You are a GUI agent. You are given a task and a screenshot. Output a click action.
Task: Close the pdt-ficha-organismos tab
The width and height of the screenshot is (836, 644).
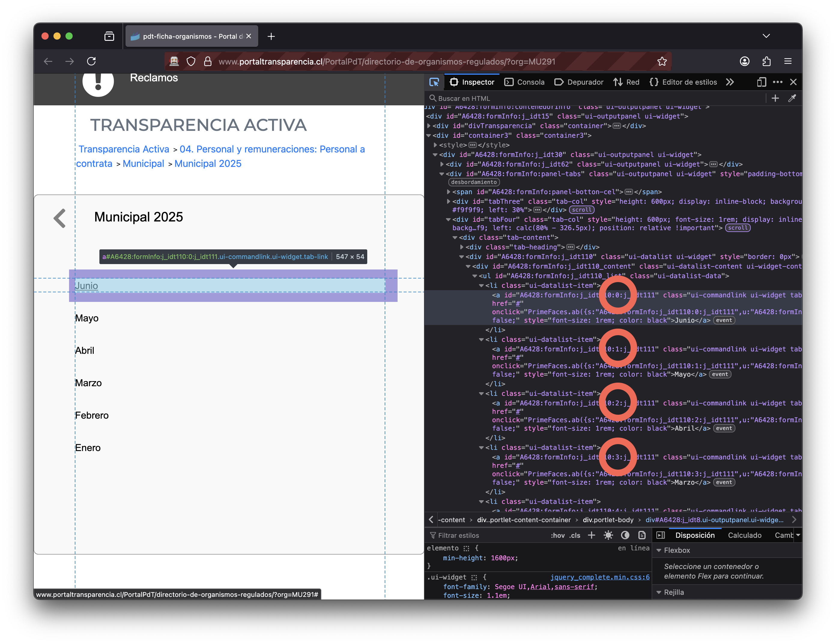click(x=248, y=36)
